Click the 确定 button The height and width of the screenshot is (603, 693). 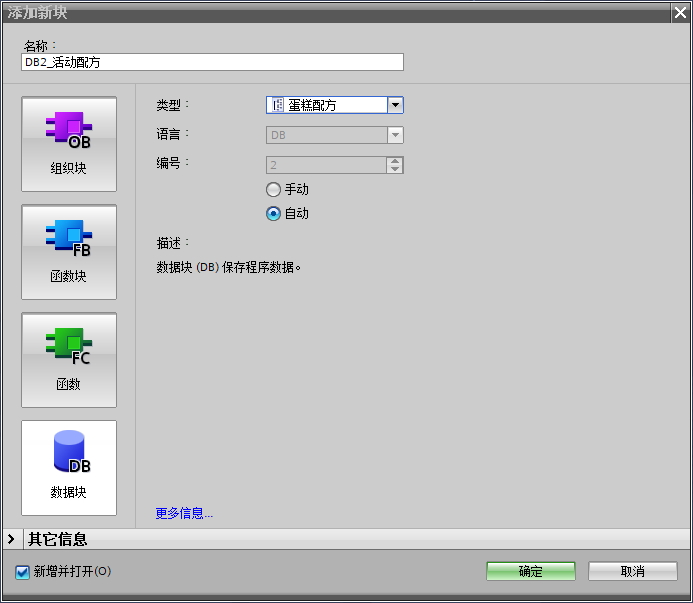click(531, 571)
